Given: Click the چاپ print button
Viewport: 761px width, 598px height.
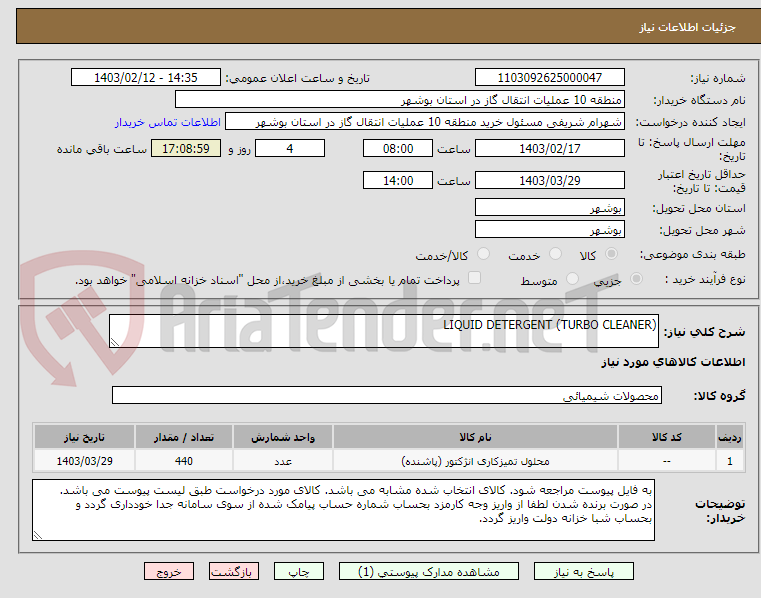Looking at the screenshot, I should 298,571.
